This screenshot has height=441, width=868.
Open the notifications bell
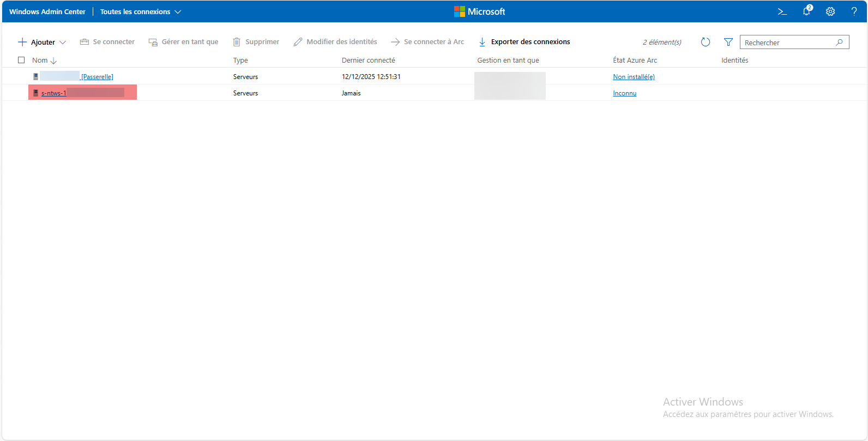806,11
